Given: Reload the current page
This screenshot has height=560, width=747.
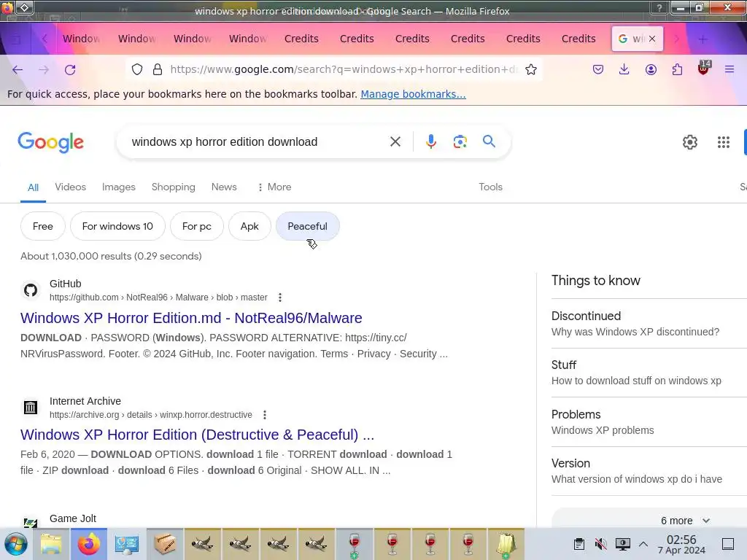Looking at the screenshot, I should (x=70, y=70).
